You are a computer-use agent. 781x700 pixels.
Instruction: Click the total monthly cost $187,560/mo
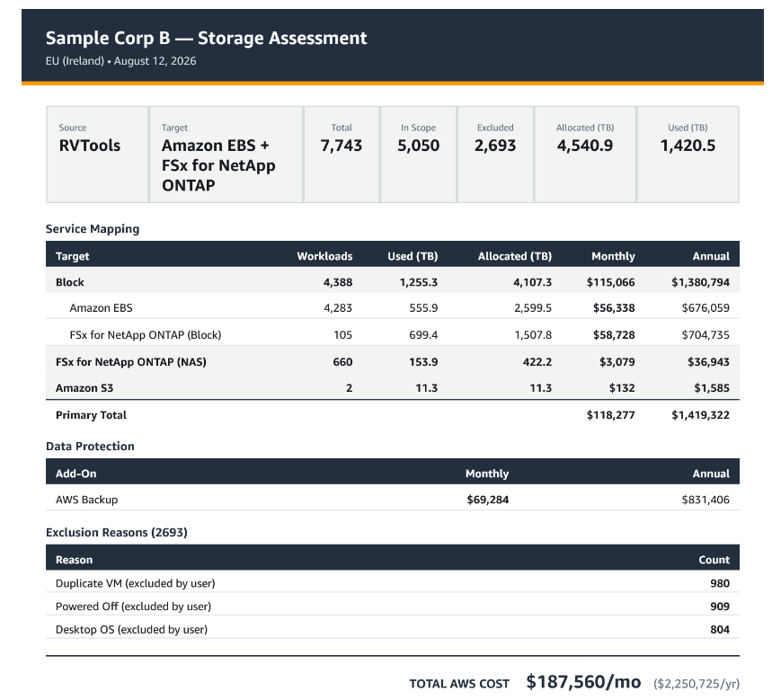pyautogui.click(x=583, y=682)
